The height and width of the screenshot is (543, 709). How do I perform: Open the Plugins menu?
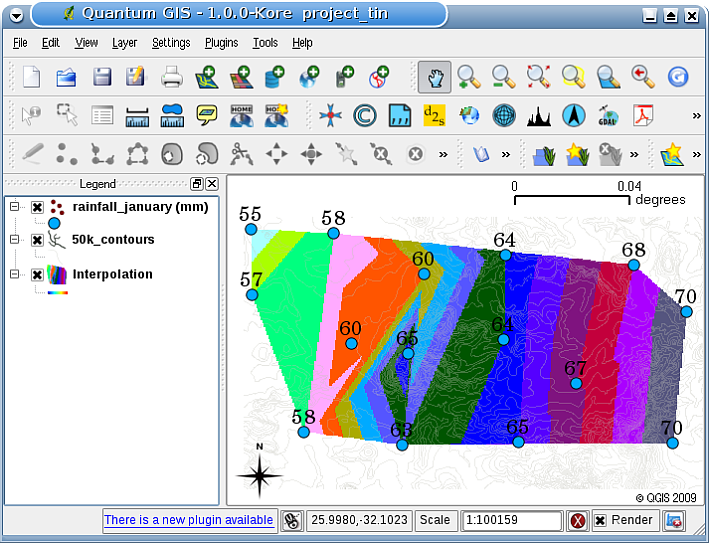click(x=221, y=43)
